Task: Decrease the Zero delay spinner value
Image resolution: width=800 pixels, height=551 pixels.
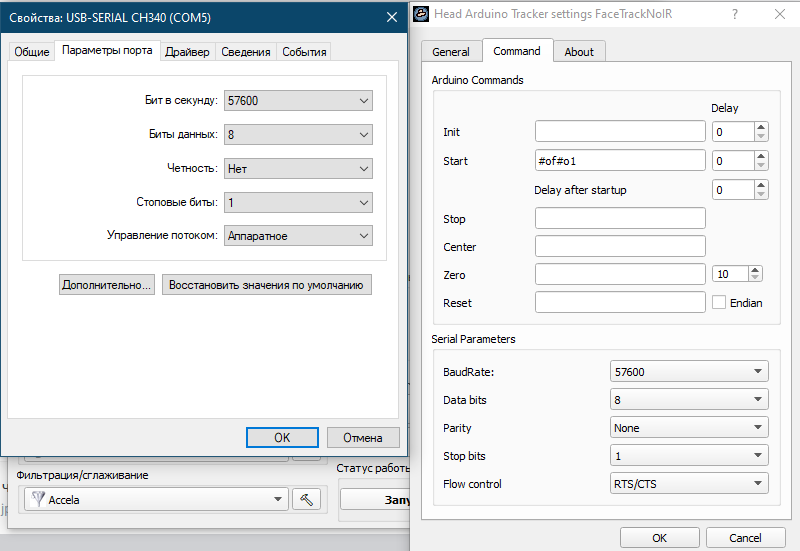Action: click(754, 278)
